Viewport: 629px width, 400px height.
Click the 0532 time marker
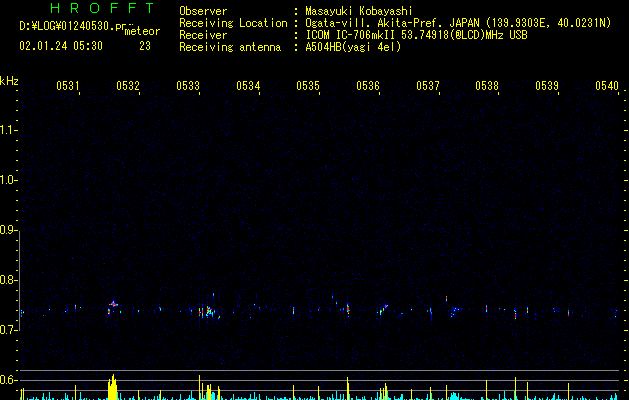pyautogui.click(x=128, y=86)
